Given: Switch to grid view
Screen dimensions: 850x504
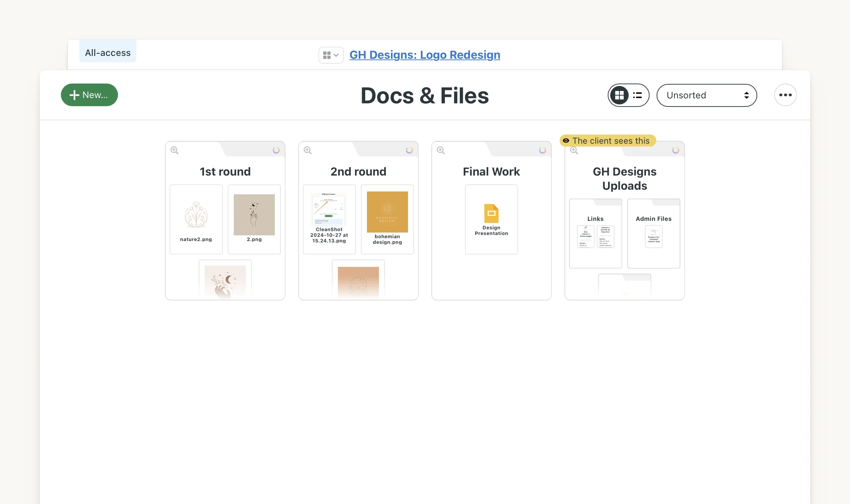Looking at the screenshot, I should pos(619,95).
